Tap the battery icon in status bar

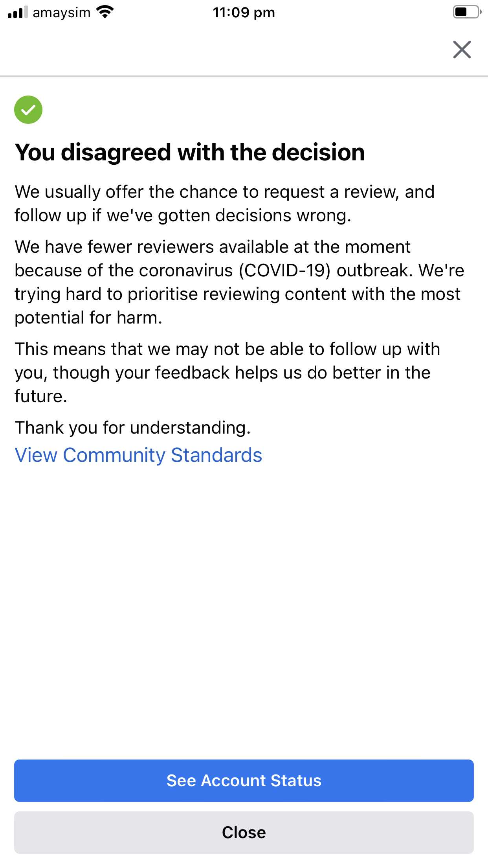[x=466, y=12]
